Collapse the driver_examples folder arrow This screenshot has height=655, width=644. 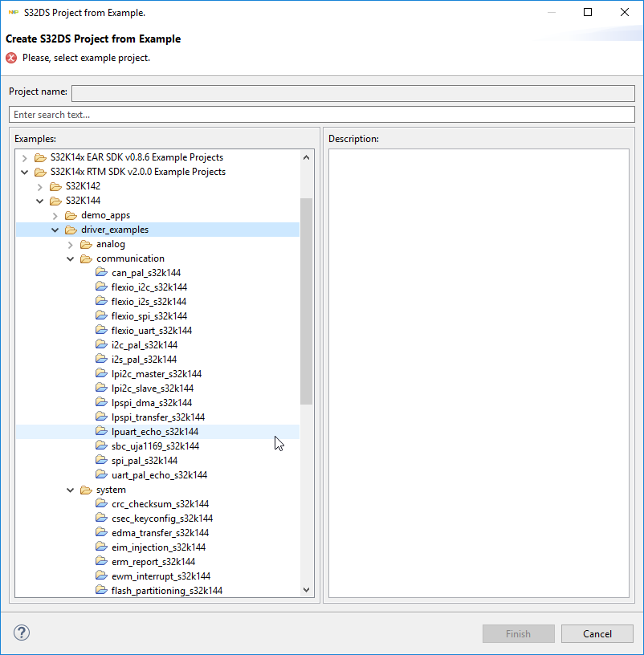click(x=55, y=230)
